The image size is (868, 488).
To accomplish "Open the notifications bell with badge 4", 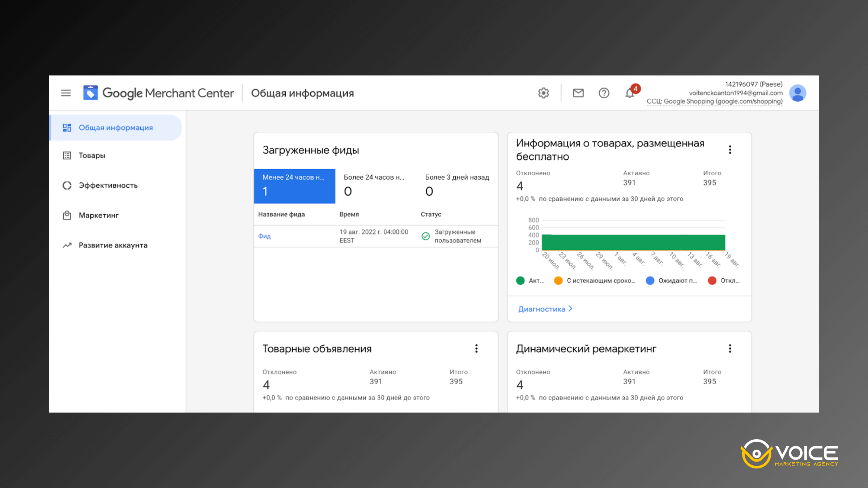I will [x=629, y=93].
